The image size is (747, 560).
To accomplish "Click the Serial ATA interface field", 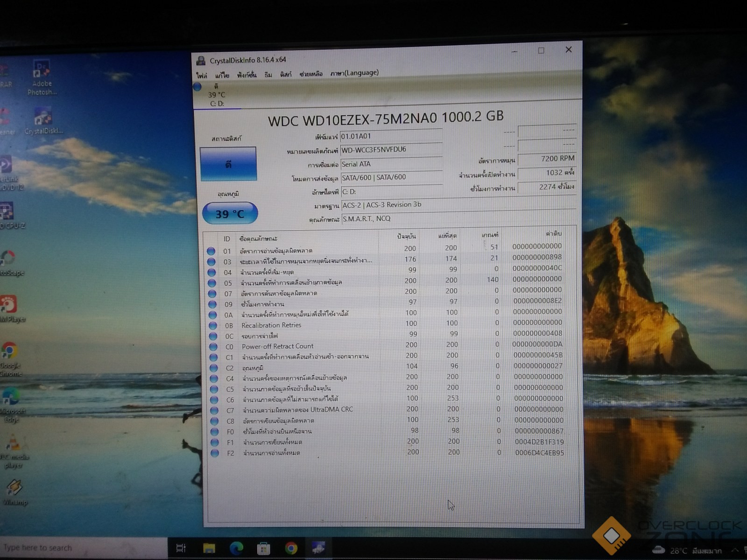I will tap(391, 164).
